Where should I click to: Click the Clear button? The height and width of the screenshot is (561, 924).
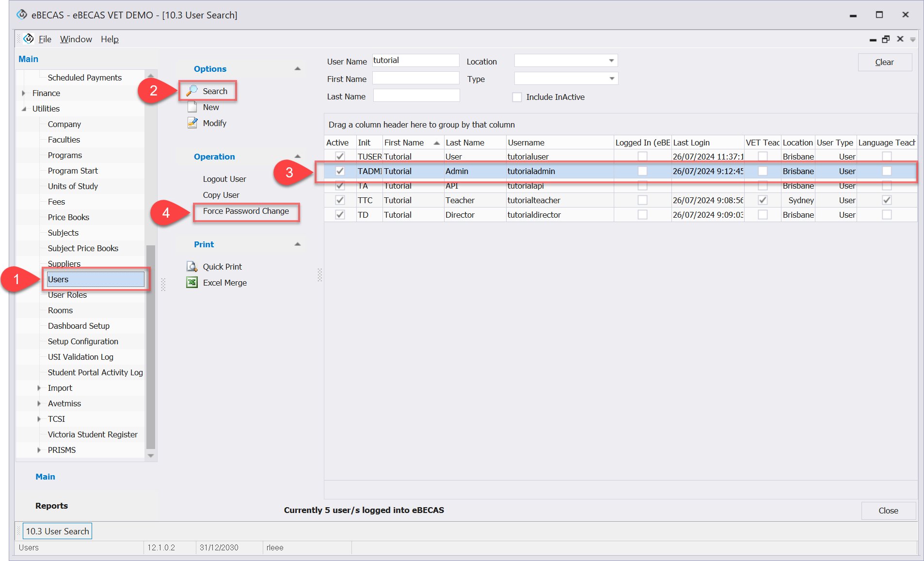[x=884, y=62]
